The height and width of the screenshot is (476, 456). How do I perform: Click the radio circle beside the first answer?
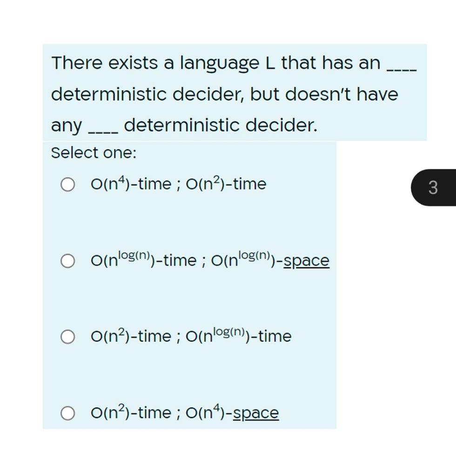pyautogui.click(x=67, y=184)
